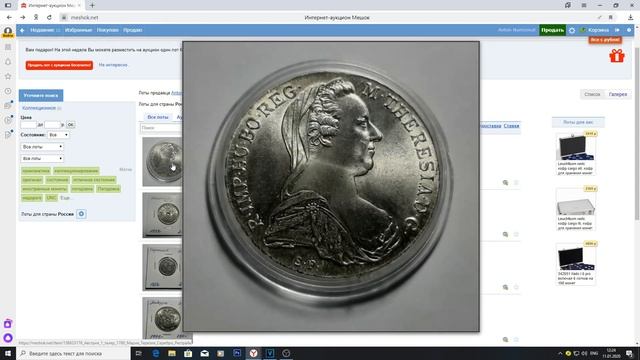Switch to the Все лоты tab

click(158, 117)
